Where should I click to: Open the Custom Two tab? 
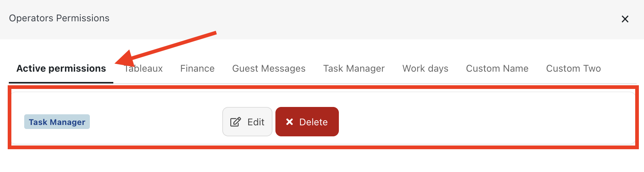pyautogui.click(x=573, y=69)
